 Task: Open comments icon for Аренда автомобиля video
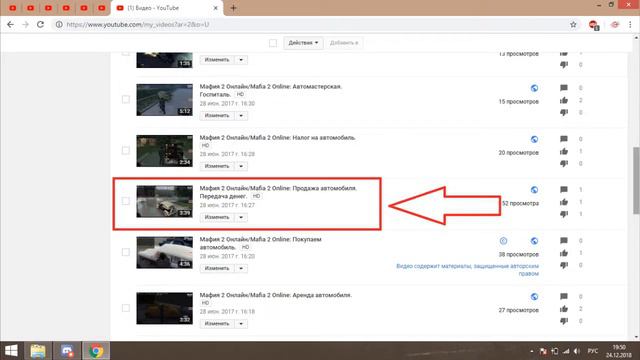pos(564,296)
